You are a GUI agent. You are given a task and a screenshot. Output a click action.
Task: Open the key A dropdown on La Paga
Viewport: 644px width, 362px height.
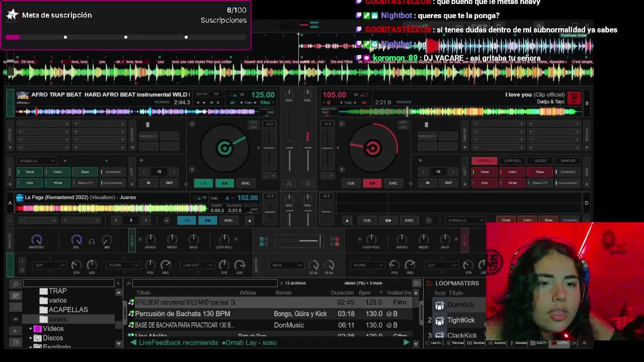pyautogui.click(x=229, y=198)
